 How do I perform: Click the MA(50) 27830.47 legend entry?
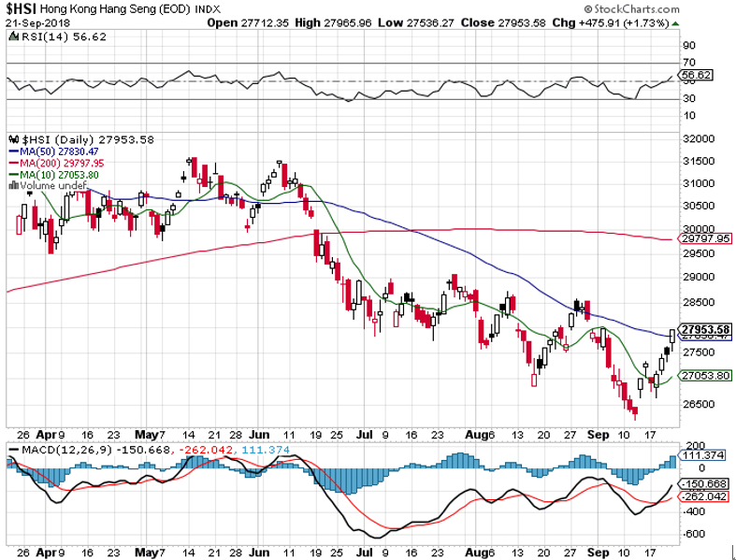click(53, 151)
